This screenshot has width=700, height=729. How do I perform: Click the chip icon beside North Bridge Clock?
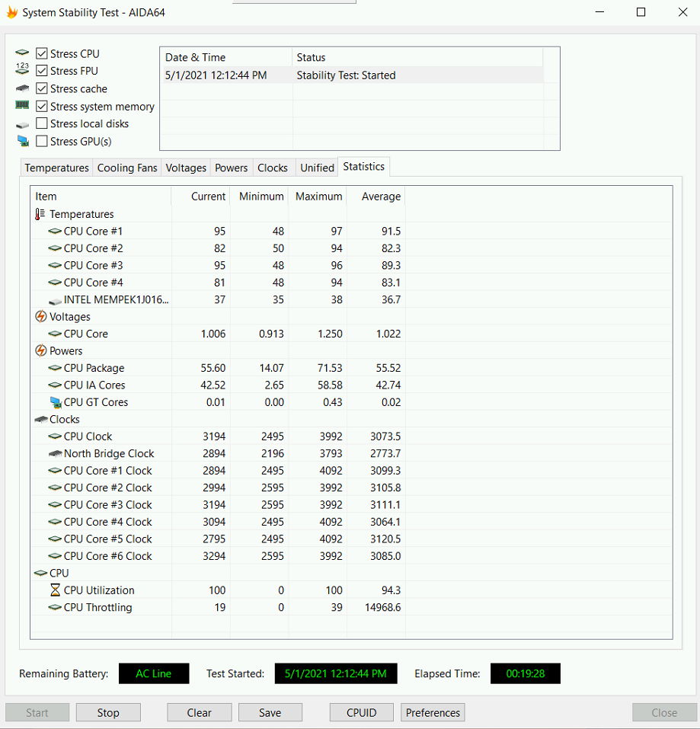[55, 453]
